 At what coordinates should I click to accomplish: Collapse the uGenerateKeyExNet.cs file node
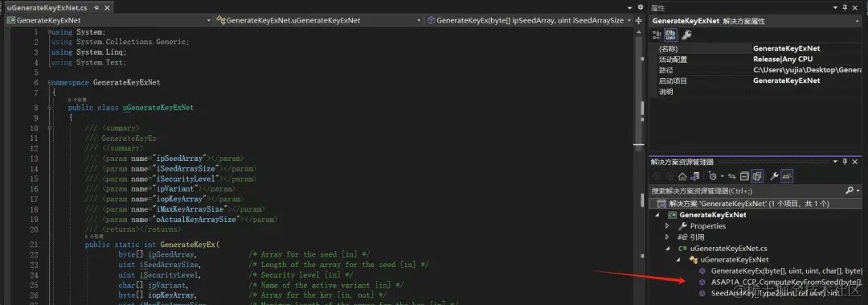pos(667,249)
